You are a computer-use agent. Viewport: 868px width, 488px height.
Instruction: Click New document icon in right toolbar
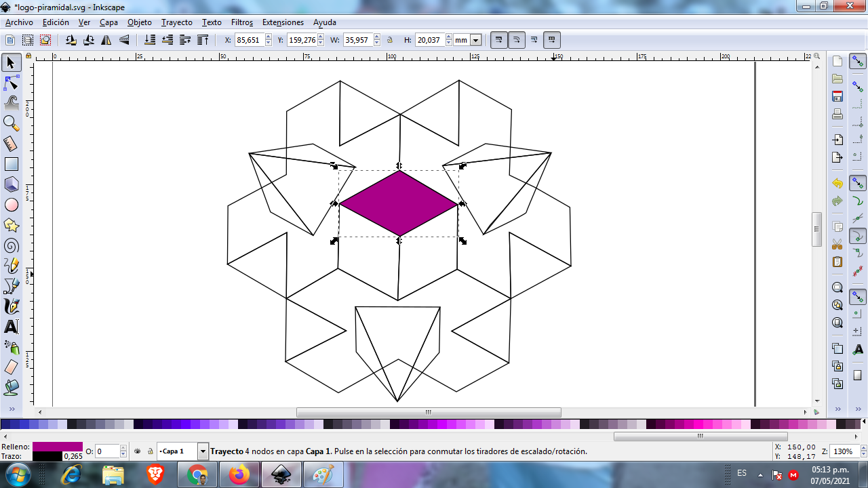[x=837, y=61]
